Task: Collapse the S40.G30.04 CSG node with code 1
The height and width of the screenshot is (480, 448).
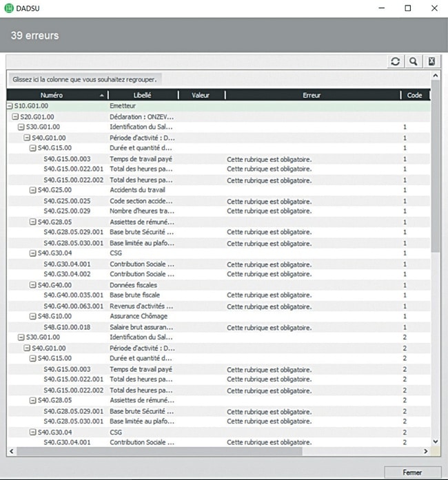Action: tap(33, 253)
